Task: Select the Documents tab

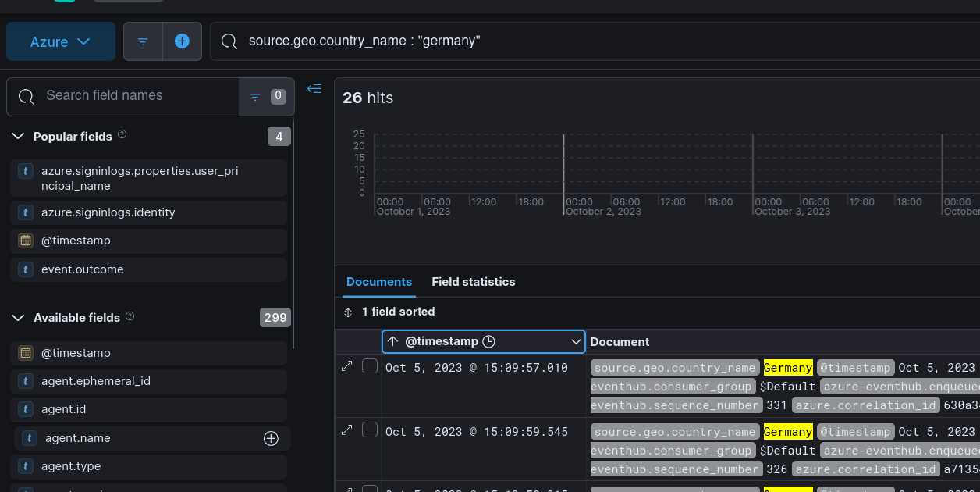Action: click(379, 282)
